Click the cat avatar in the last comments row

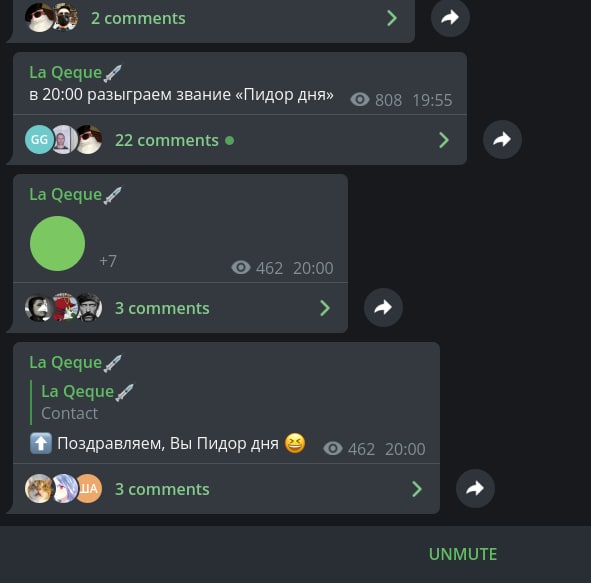coord(38,488)
